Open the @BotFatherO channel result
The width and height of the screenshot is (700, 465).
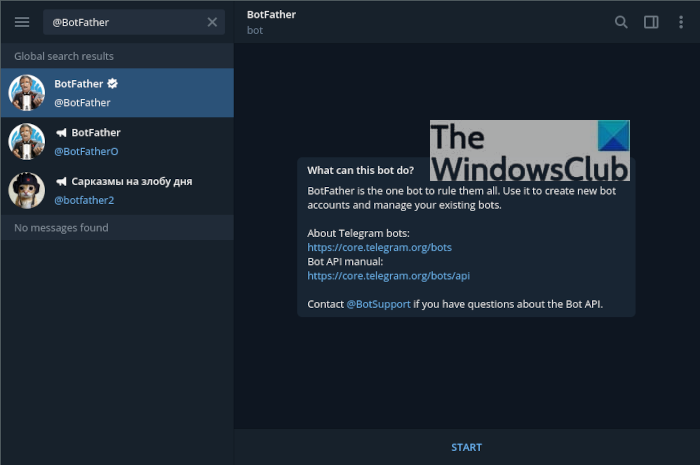tap(117, 141)
